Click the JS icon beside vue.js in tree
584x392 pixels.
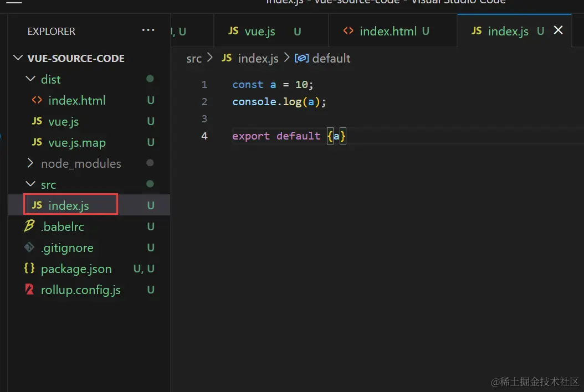click(x=37, y=121)
